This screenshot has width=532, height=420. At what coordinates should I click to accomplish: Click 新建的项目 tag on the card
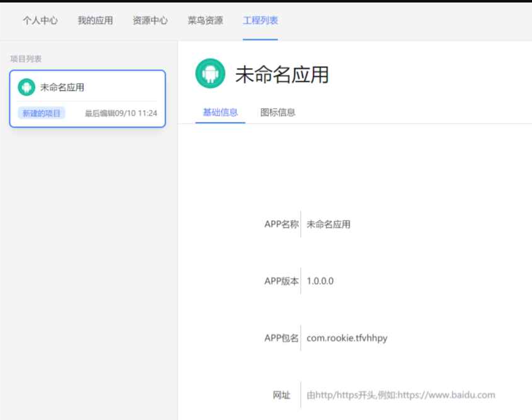click(x=41, y=113)
